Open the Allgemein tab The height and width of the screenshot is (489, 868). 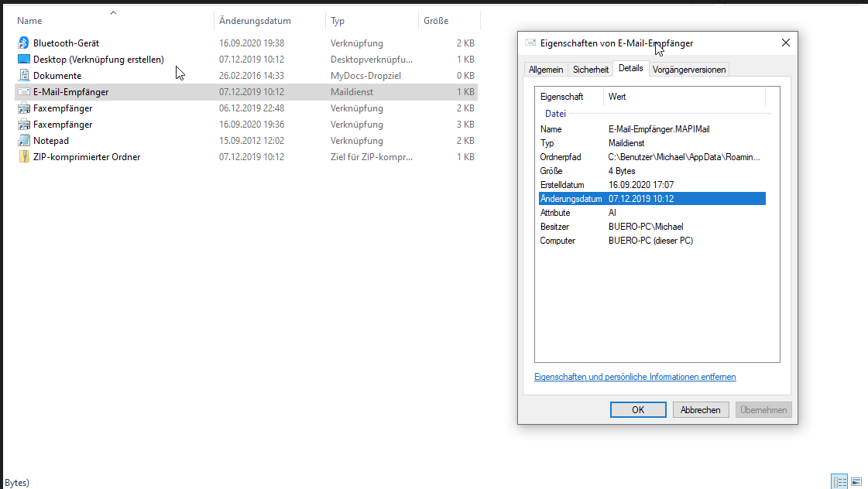[546, 70]
